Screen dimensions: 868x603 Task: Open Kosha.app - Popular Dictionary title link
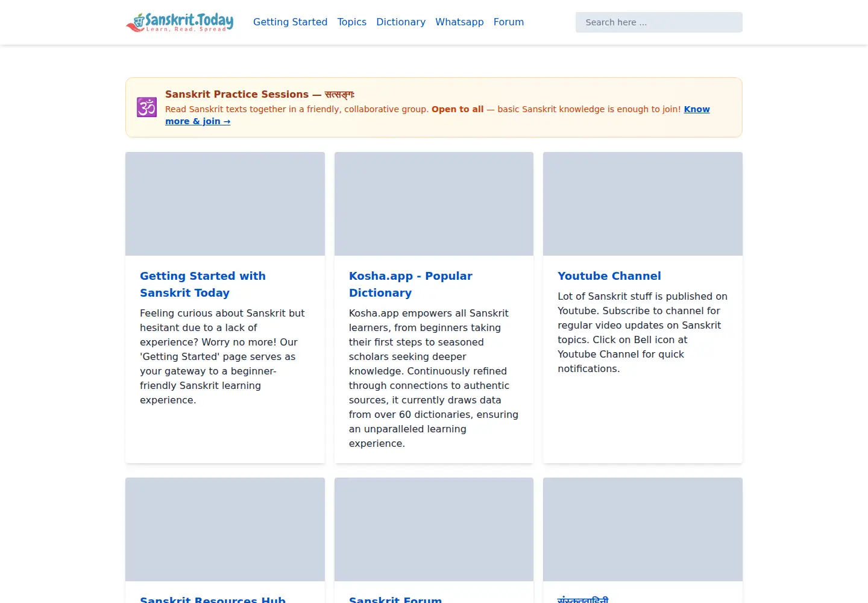[410, 284]
